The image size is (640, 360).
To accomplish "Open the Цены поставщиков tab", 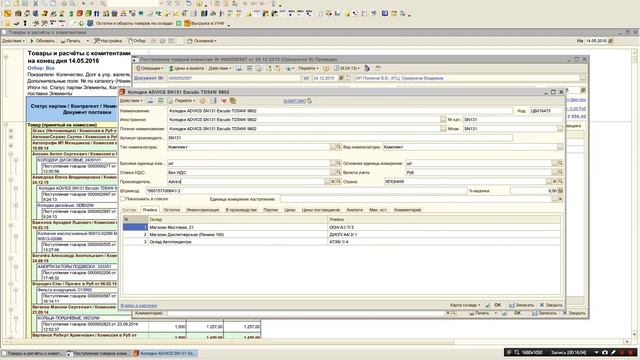I will (x=320, y=210).
